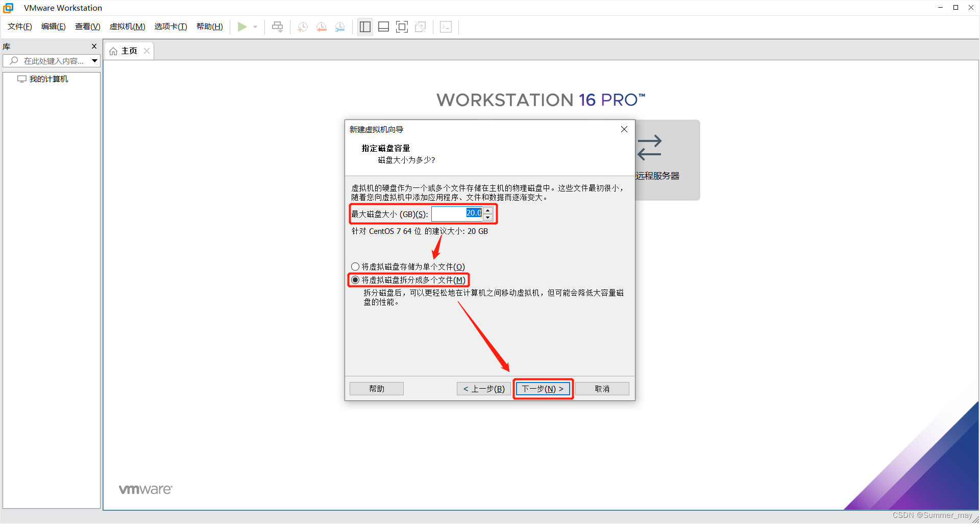Image resolution: width=980 pixels, height=524 pixels.
Task: Open the 帮助(H) menu
Action: coord(210,27)
